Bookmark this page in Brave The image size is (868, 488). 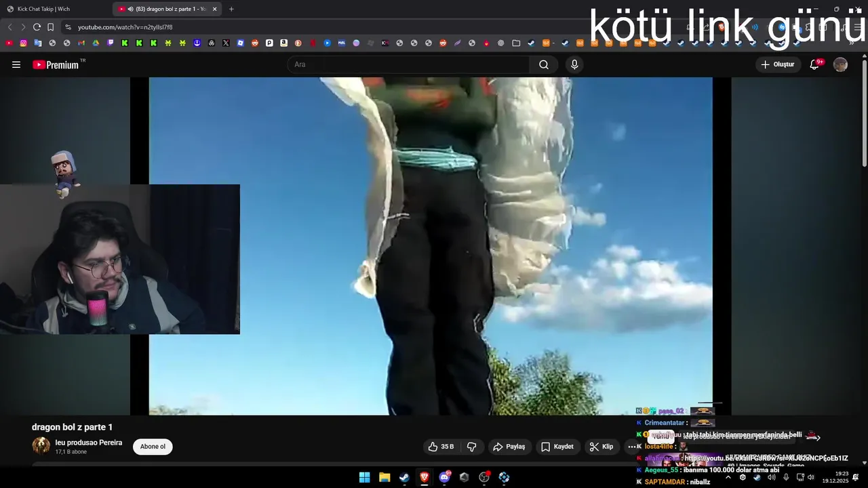50,27
